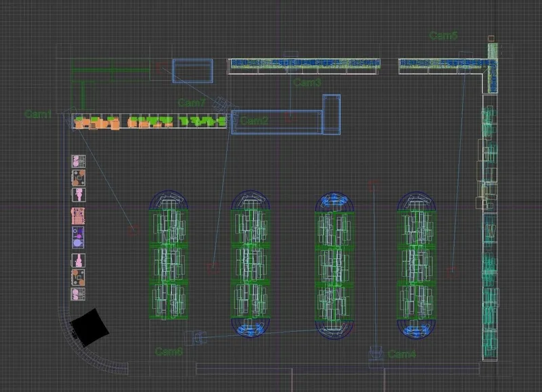
Task: Select the third display island with blue top
Action: pos(334,265)
